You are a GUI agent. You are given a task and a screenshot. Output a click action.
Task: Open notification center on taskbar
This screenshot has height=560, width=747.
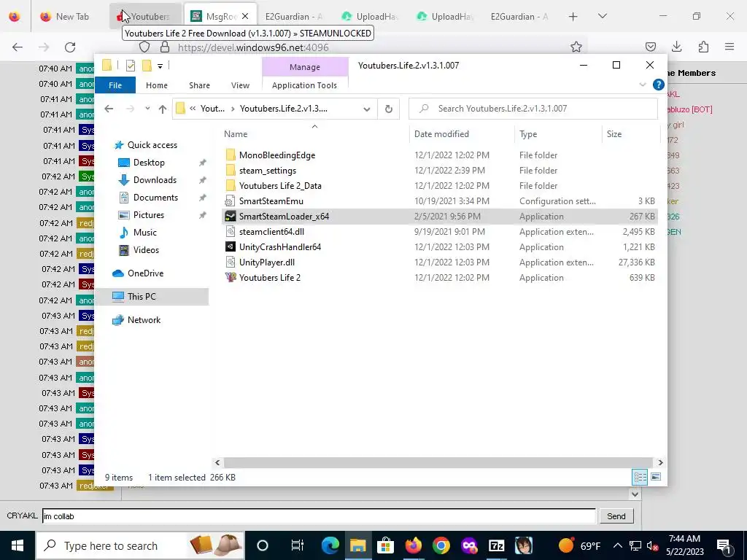coord(724,545)
